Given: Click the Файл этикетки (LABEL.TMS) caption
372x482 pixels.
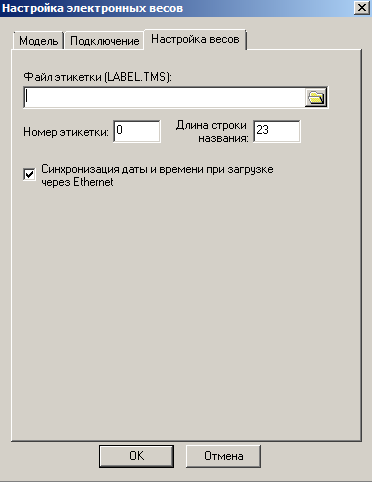Looking at the screenshot, I should click(97, 77).
